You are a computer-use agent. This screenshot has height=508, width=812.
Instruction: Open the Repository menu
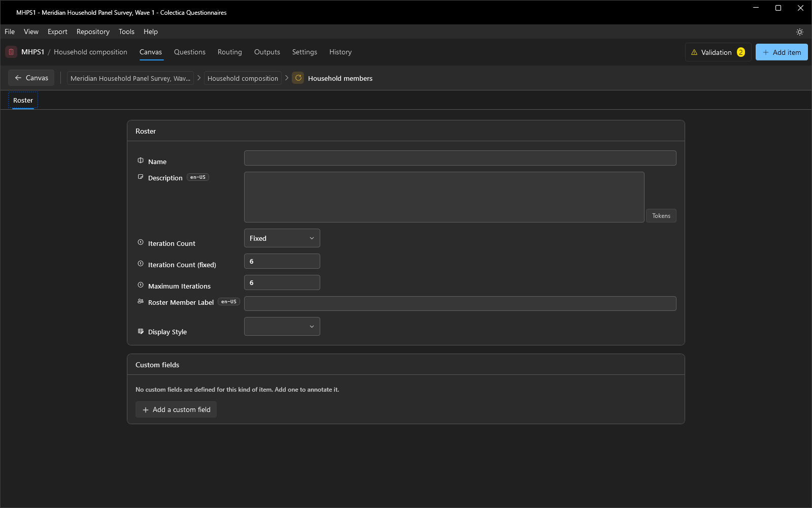[93, 31]
